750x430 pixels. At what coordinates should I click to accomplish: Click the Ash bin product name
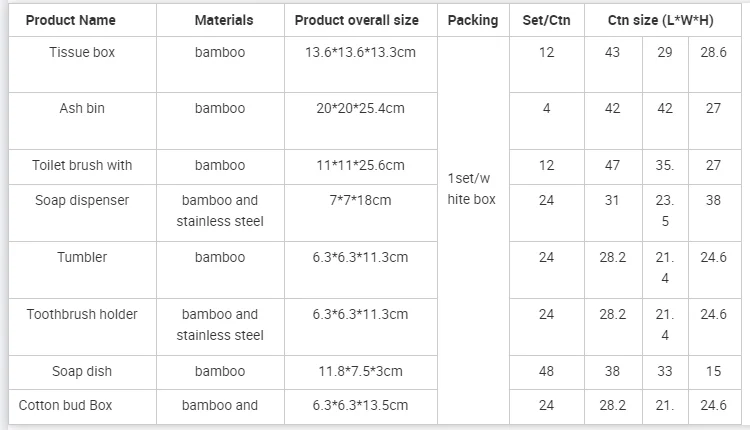click(82, 108)
